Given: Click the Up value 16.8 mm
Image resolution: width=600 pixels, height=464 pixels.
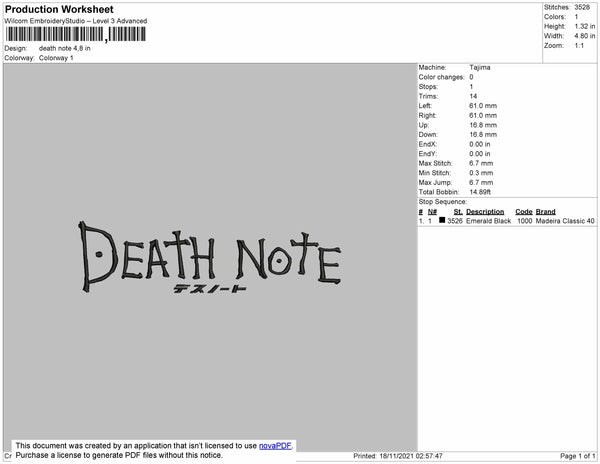Looking at the screenshot, I should coord(483,125).
